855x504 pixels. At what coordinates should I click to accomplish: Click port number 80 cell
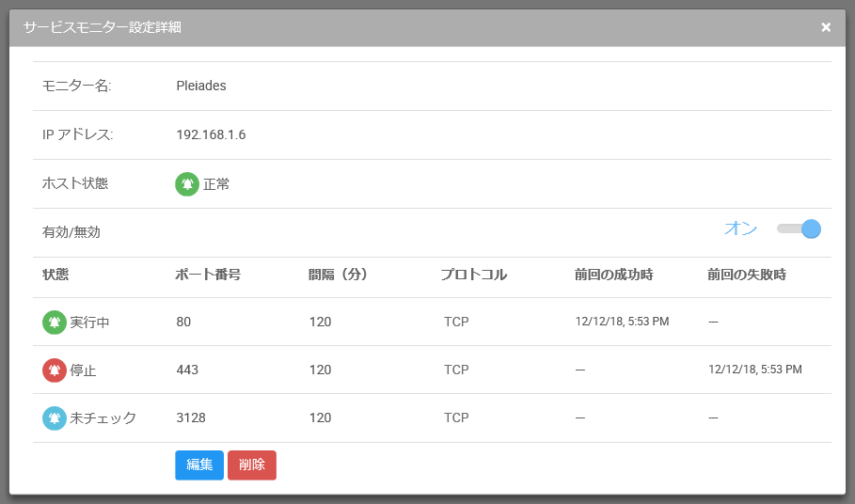click(183, 322)
